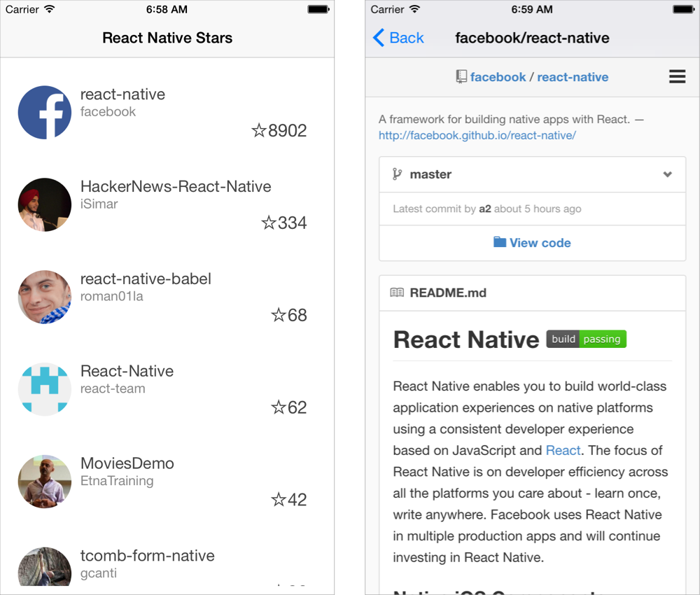Open the iSimar avatar photo

tap(45, 205)
